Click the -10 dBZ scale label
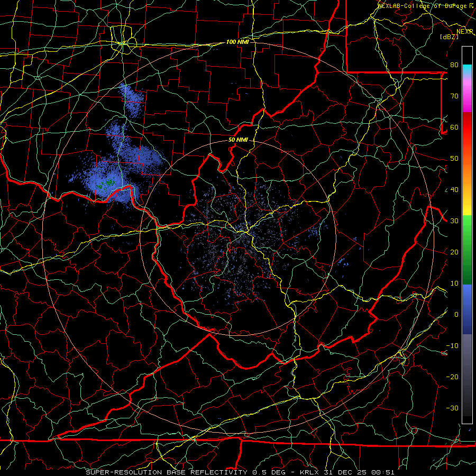Screen dimensions: 476x476 [x=452, y=346]
